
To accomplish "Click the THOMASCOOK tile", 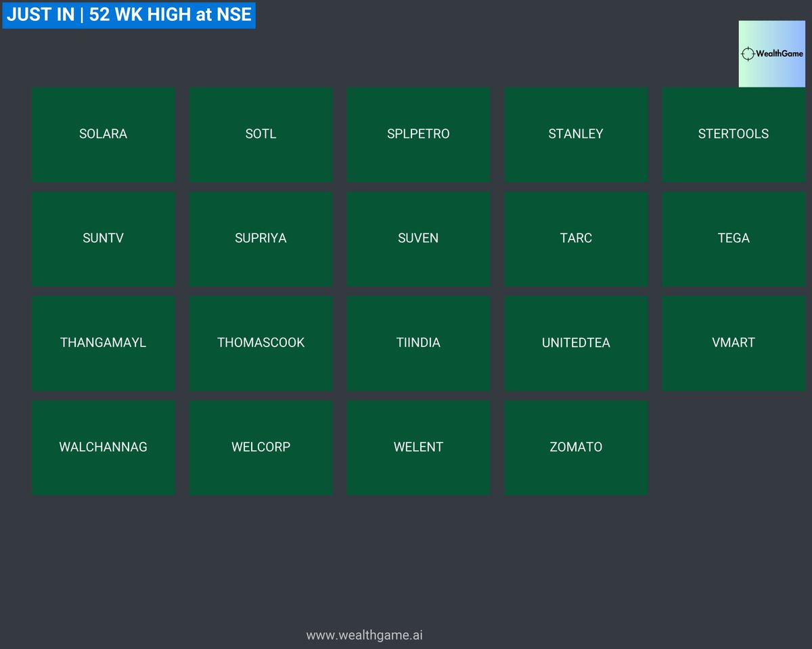I will [x=261, y=342].
